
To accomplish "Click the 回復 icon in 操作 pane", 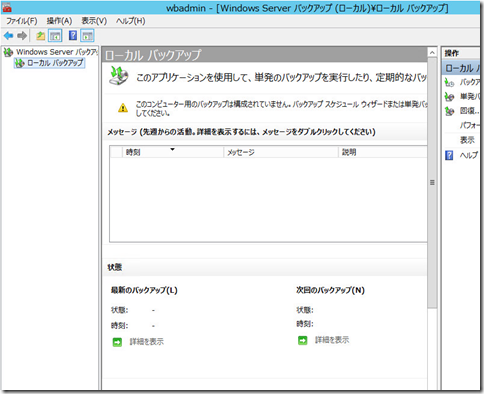I will coord(449,111).
